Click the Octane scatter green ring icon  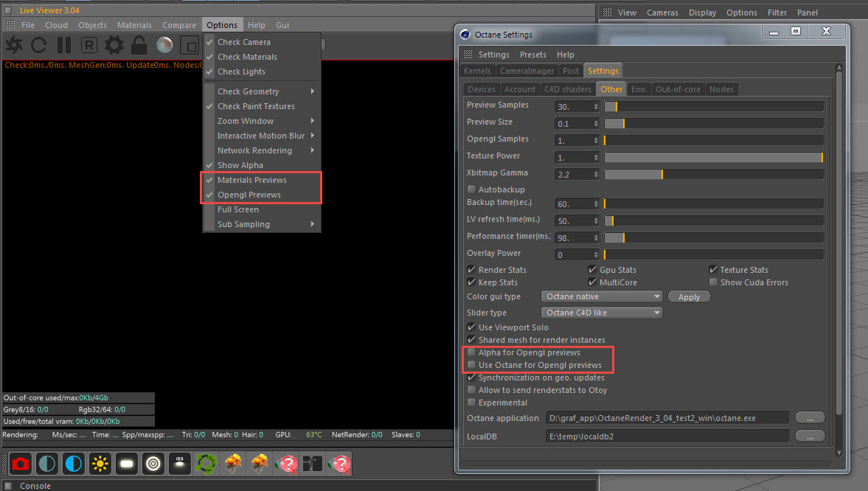coord(206,463)
